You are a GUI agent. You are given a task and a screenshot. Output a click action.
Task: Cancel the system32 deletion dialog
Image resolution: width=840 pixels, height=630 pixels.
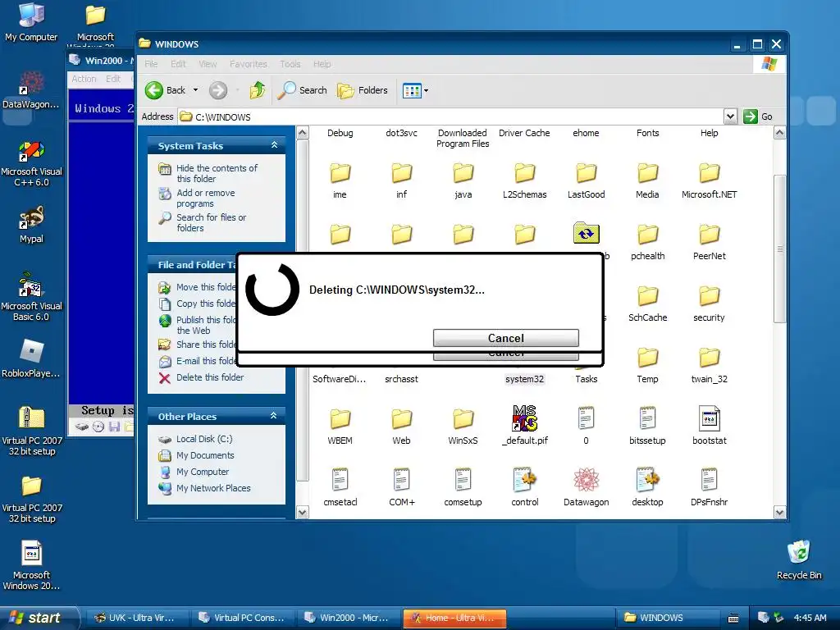[x=505, y=338]
